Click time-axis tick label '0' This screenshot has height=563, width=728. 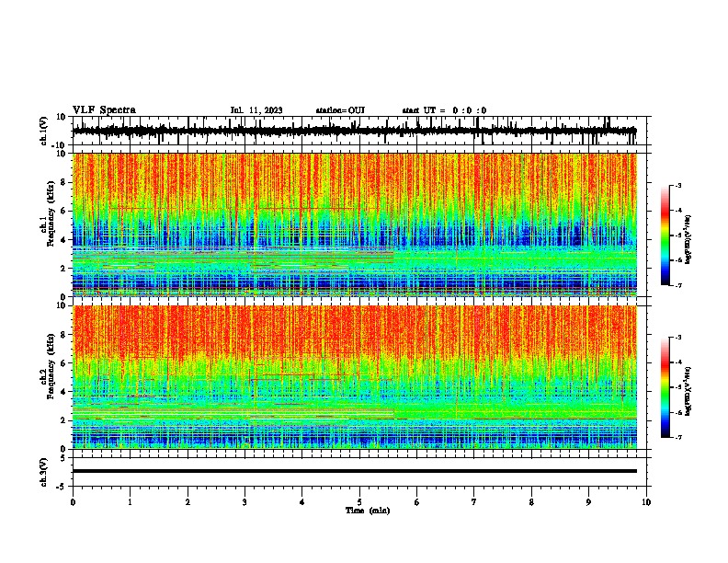pyautogui.click(x=73, y=502)
